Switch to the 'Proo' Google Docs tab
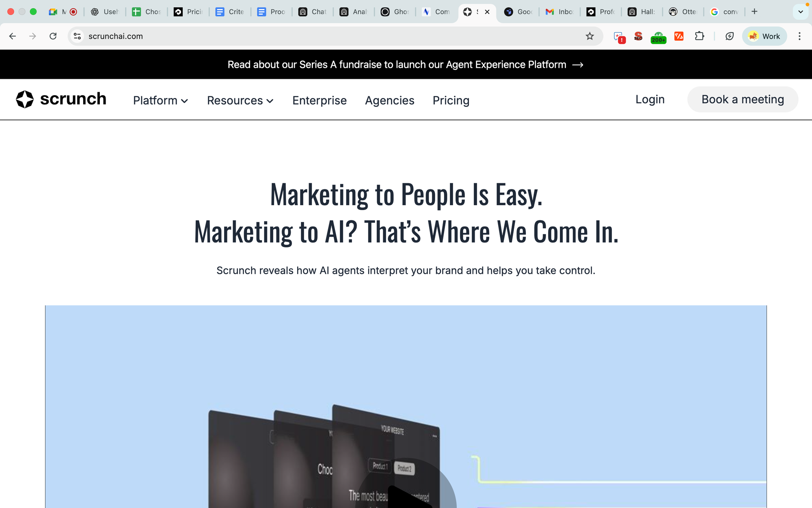This screenshot has height=508, width=812. [x=272, y=12]
